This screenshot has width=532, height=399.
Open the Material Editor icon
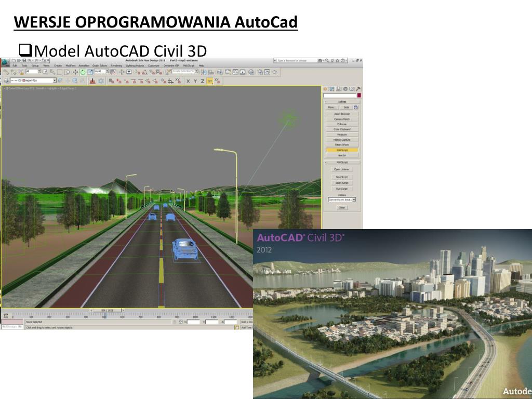tap(251, 72)
